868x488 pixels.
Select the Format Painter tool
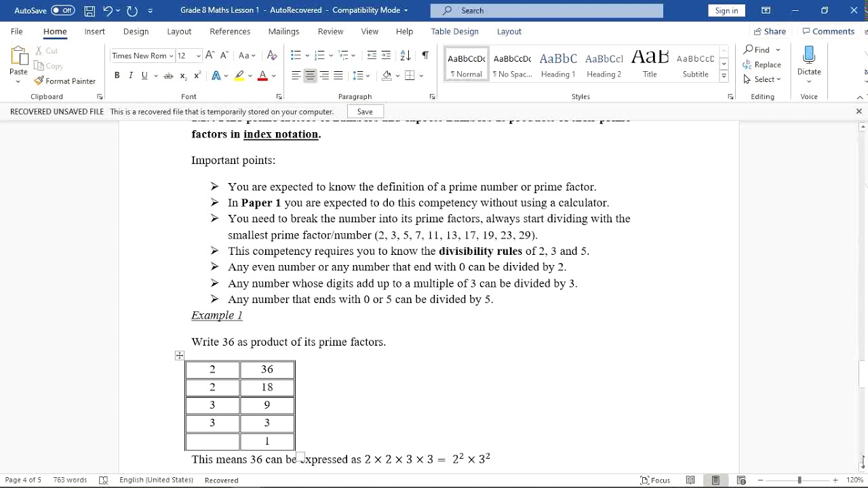coord(65,81)
